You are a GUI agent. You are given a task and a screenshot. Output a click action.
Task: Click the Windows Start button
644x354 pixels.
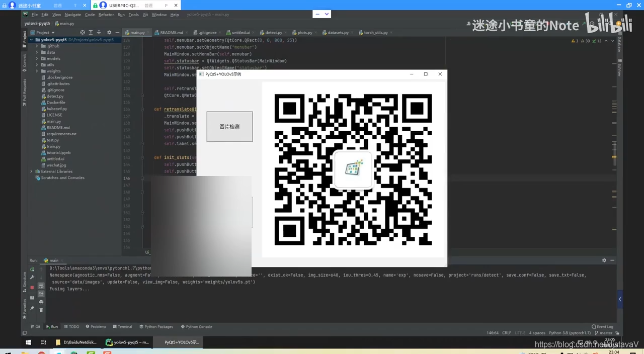29,342
